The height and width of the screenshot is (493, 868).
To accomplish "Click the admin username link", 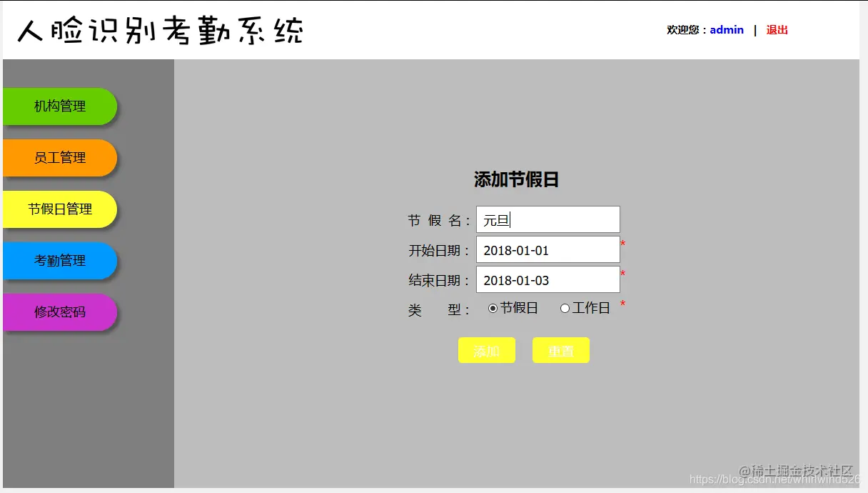I will coord(727,30).
